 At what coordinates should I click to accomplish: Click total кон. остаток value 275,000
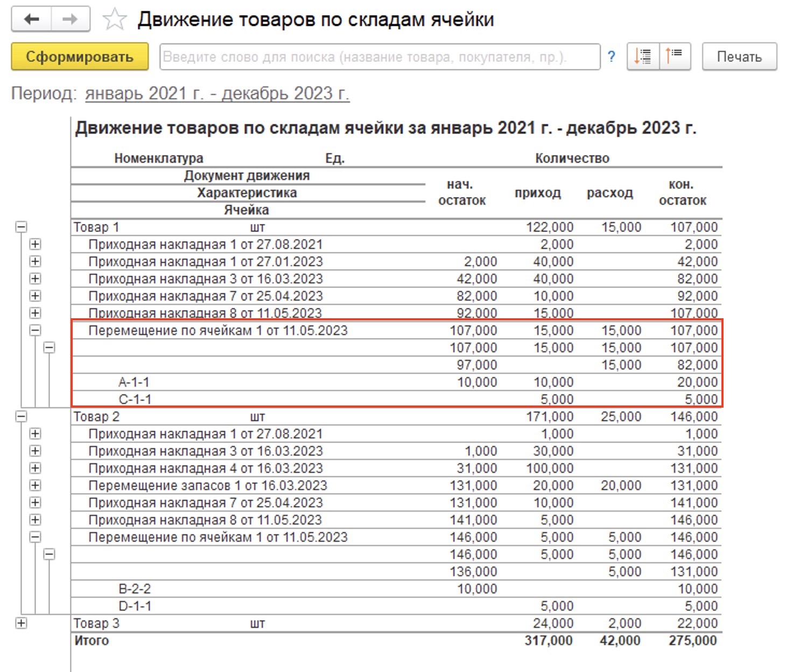click(x=693, y=641)
